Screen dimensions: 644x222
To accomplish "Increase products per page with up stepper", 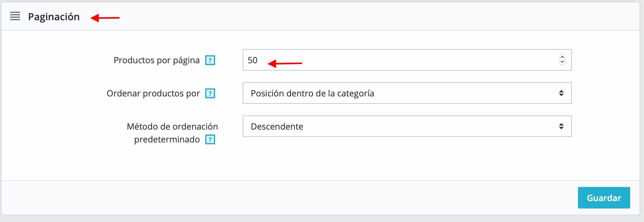I will click(562, 57).
